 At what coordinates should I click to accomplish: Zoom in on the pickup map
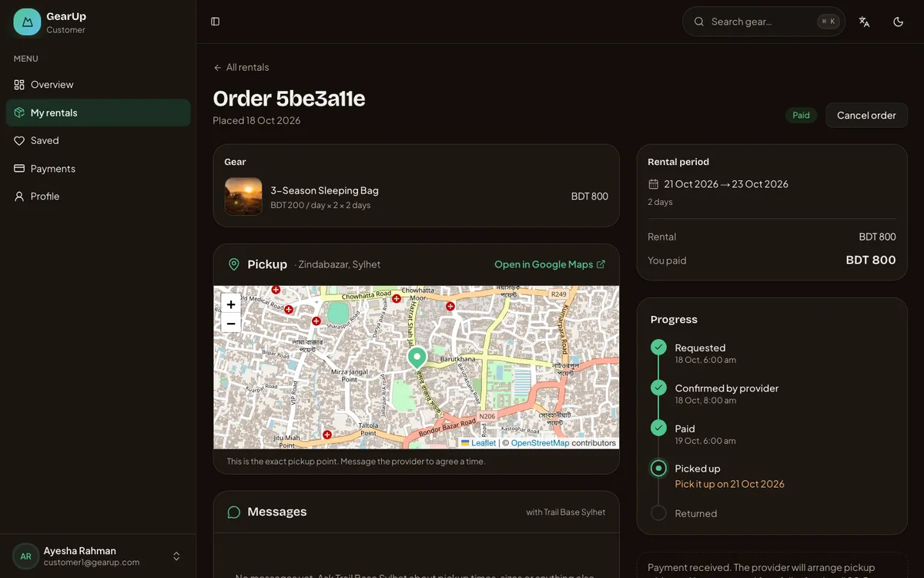pyautogui.click(x=231, y=304)
